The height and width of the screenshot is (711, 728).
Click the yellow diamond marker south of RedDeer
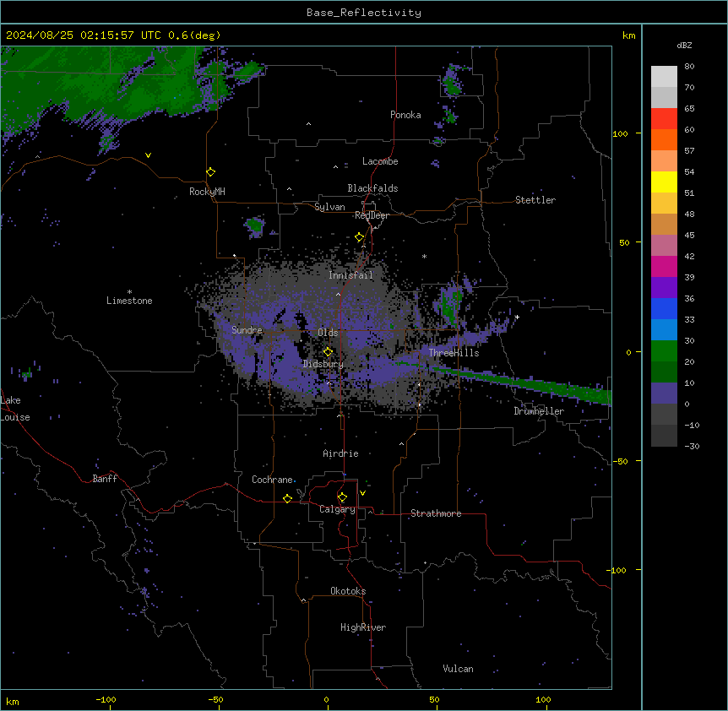point(360,237)
